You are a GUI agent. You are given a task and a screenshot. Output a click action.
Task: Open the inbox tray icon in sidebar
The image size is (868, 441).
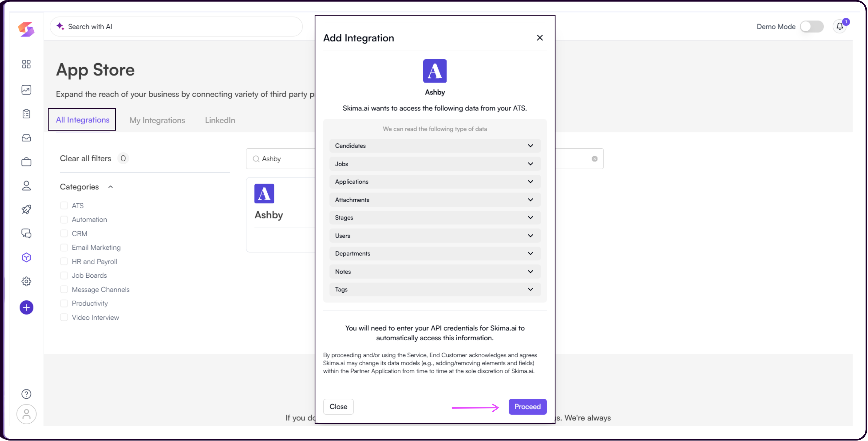(26, 138)
